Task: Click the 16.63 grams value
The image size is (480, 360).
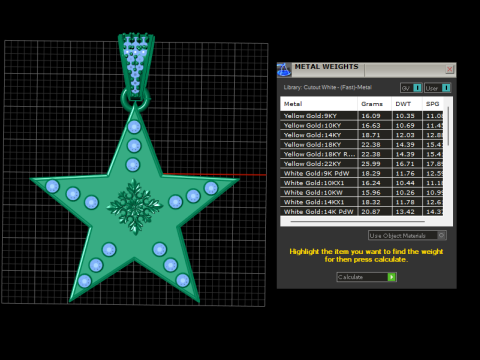Action: click(371, 126)
